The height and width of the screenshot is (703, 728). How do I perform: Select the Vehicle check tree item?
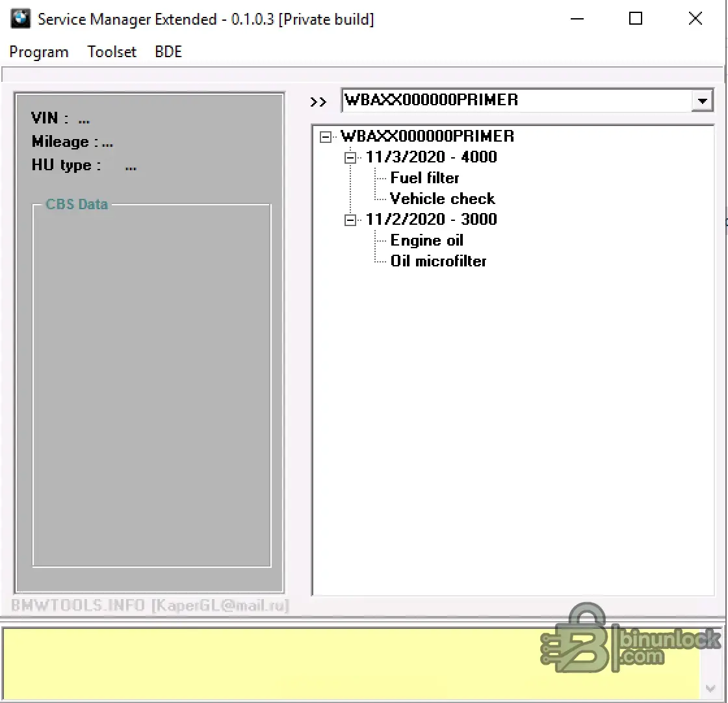[442, 199]
